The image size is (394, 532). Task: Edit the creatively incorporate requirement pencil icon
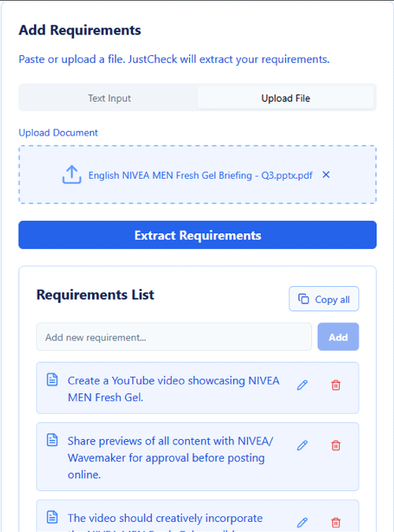point(302,523)
